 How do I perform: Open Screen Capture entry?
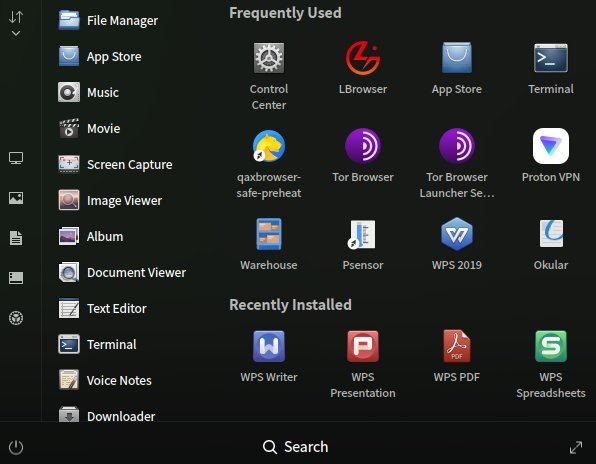(116, 165)
